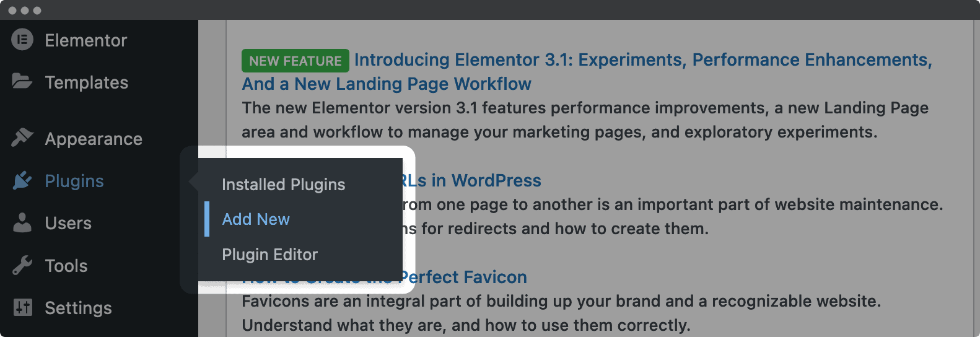The width and height of the screenshot is (980, 337).
Task: Click the Elementor logo icon in sidebar
Action: 22,40
